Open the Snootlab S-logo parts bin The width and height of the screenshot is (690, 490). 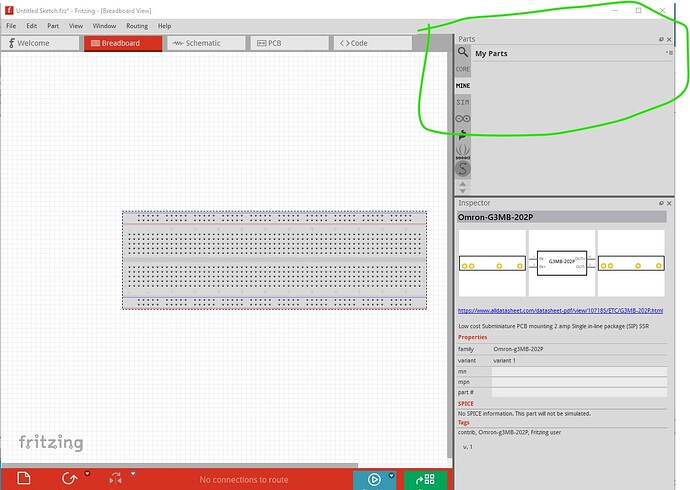462,169
